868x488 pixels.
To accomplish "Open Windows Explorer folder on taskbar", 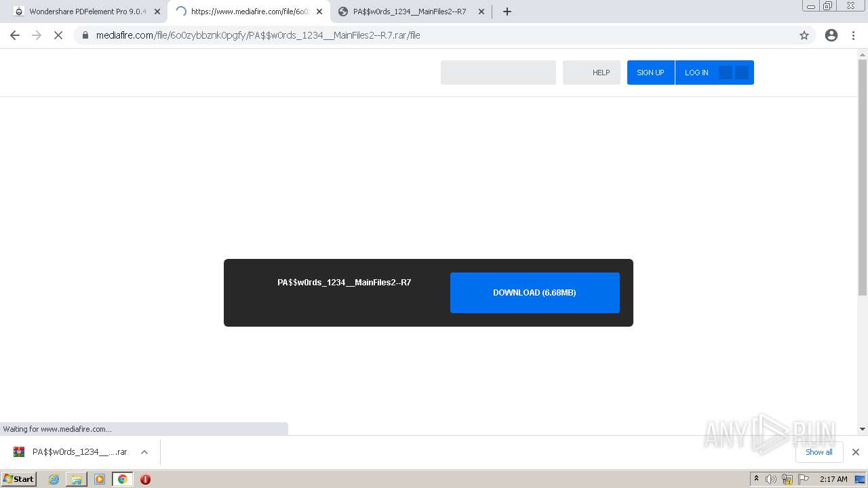I will (77, 479).
